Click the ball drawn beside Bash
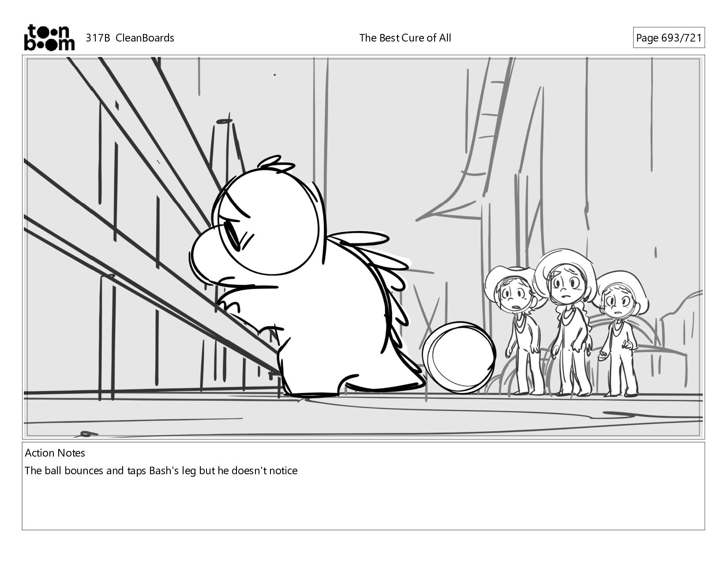Image resolution: width=728 pixels, height=563 pixels. pos(459,357)
